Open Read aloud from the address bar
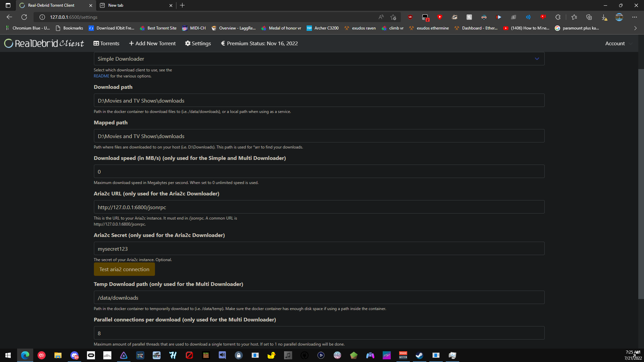This screenshot has height=362, width=644. (381, 17)
